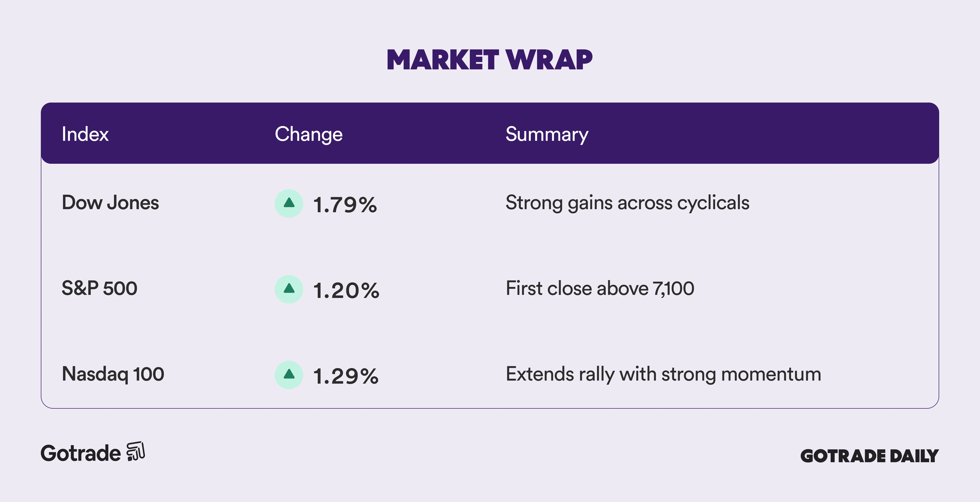Image resolution: width=980 pixels, height=502 pixels.
Task: Click the green up arrow beside Nasdaq 100
Action: click(289, 375)
